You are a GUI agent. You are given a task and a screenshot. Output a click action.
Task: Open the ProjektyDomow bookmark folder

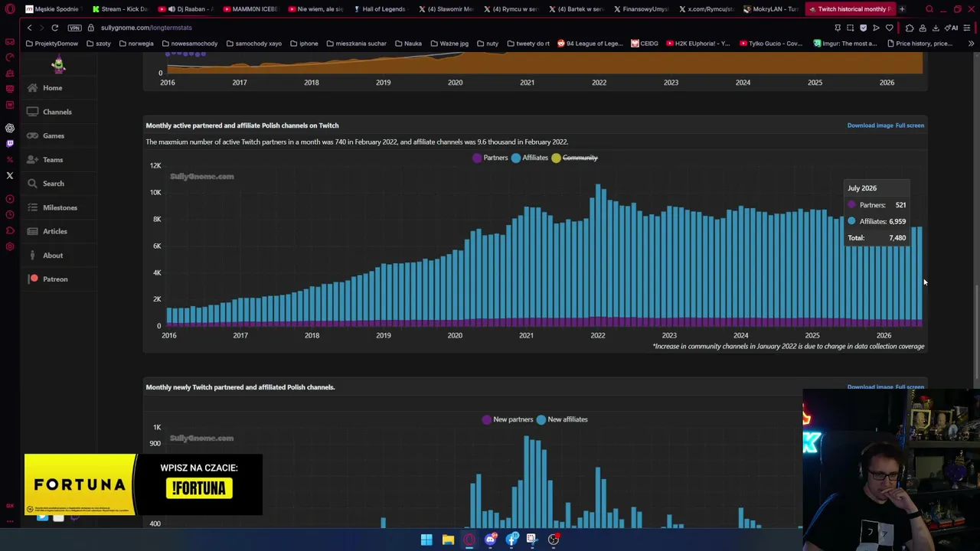[x=52, y=44]
